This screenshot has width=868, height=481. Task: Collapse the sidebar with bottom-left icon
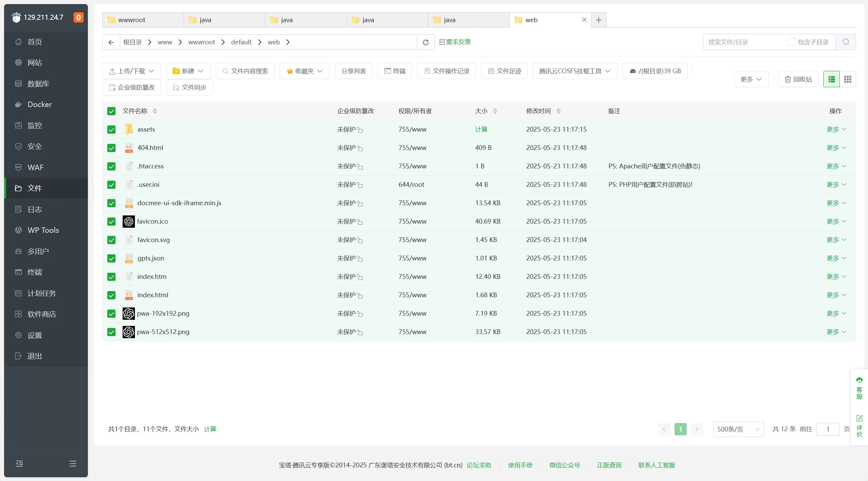19,464
